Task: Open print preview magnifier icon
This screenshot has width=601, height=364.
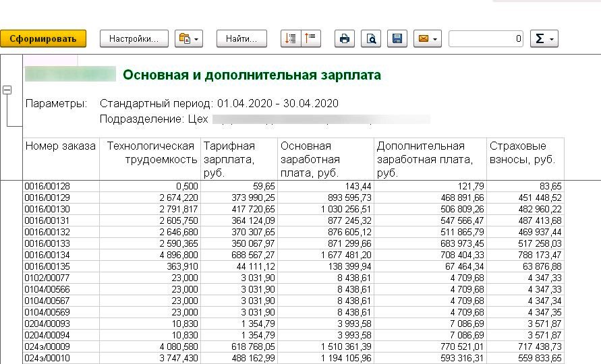Action: (371, 38)
